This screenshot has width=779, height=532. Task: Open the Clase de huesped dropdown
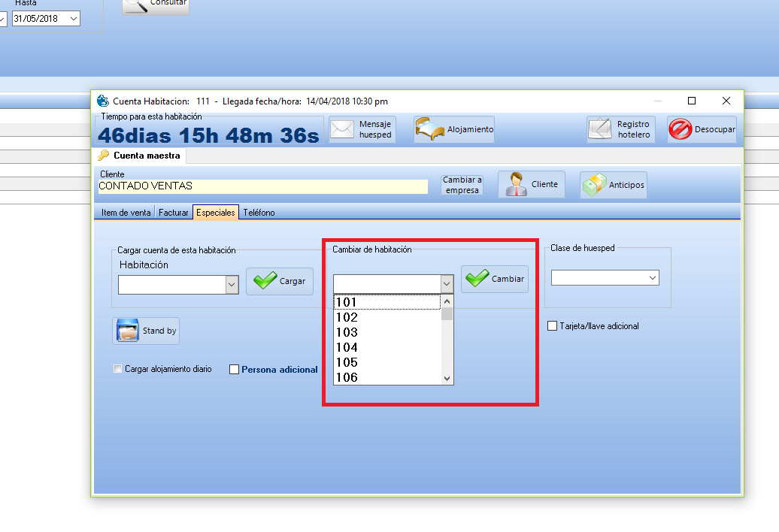pos(651,278)
